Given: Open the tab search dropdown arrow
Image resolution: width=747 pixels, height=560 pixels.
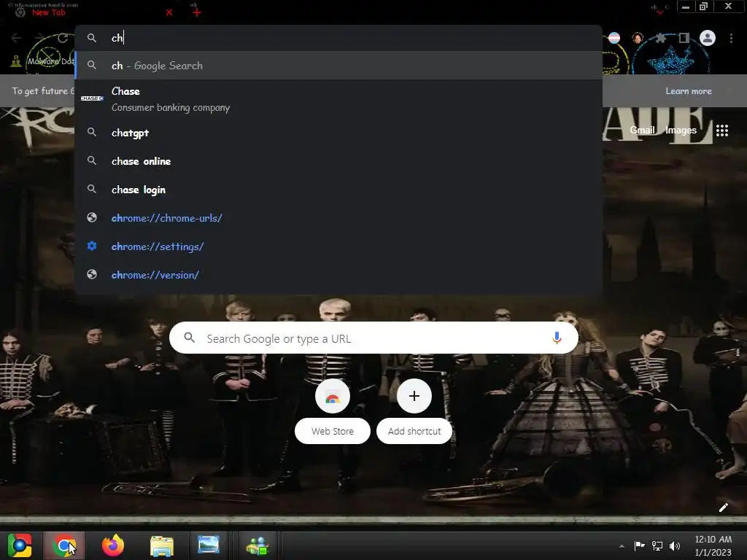Looking at the screenshot, I should point(659,12).
